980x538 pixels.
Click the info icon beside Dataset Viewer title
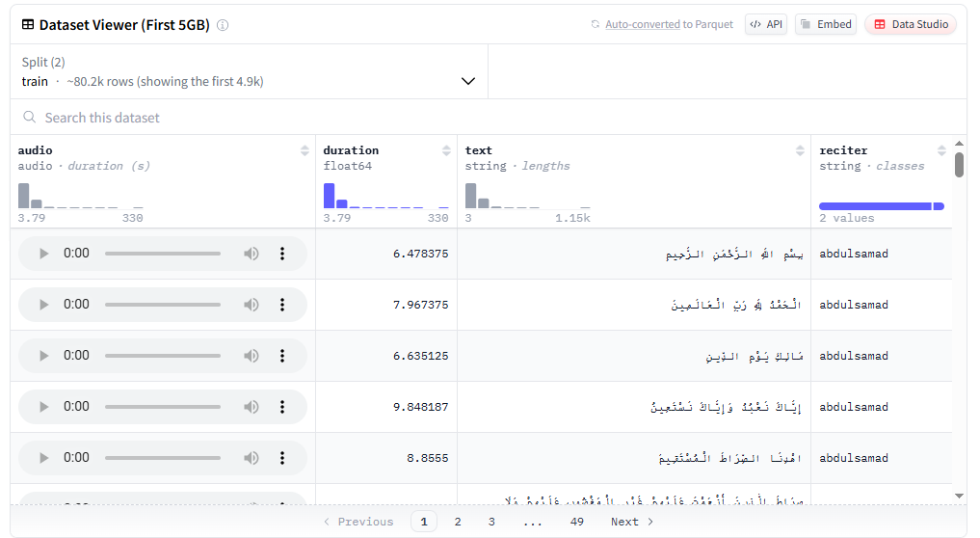223,25
